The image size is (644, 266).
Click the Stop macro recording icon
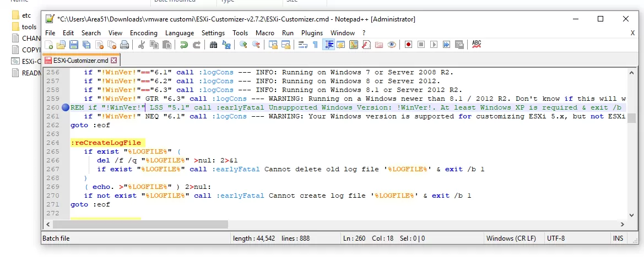[x=421, y=45]
